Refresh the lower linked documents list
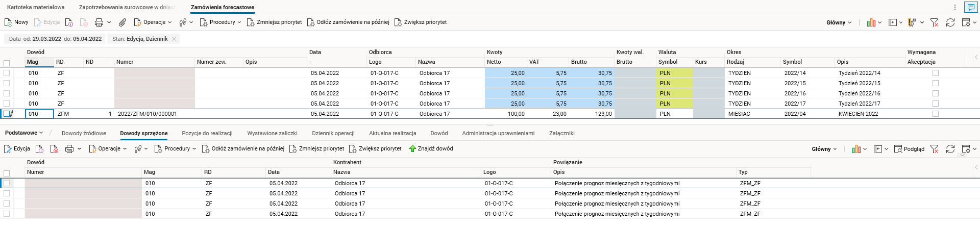 (x=950, y=149)
